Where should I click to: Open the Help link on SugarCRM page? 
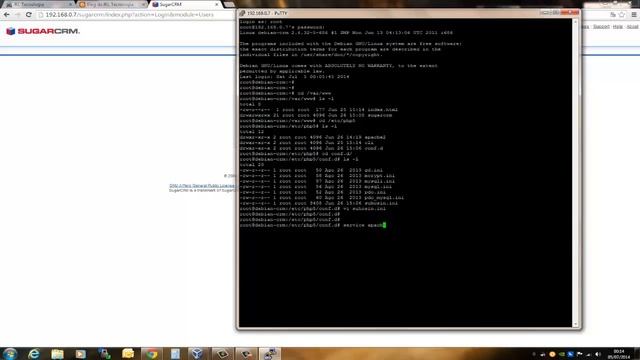(618, 27)
